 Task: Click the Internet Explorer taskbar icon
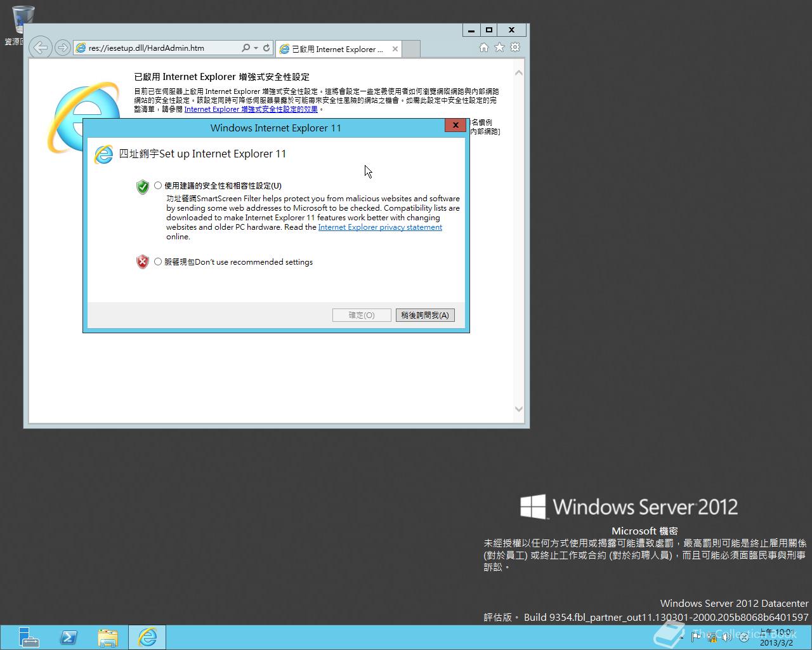pos(147,637)
